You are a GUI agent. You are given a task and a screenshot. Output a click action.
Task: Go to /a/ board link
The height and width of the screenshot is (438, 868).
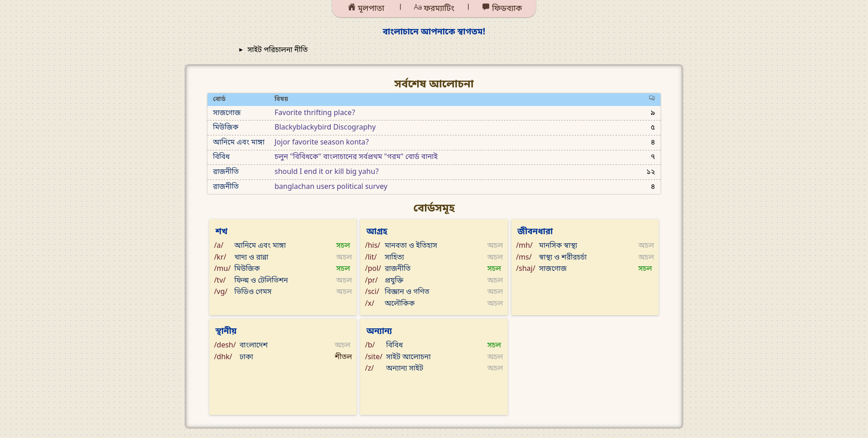(219, 245)
